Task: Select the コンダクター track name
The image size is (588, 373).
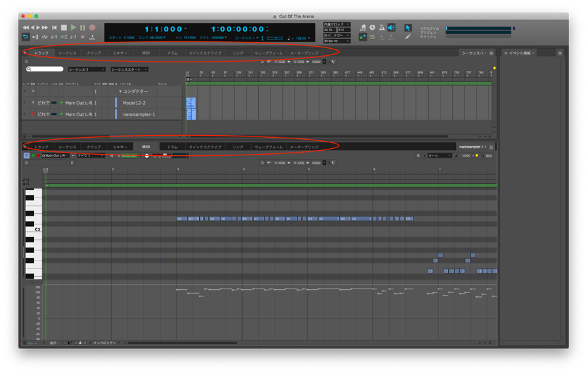Action: [135, 92]
